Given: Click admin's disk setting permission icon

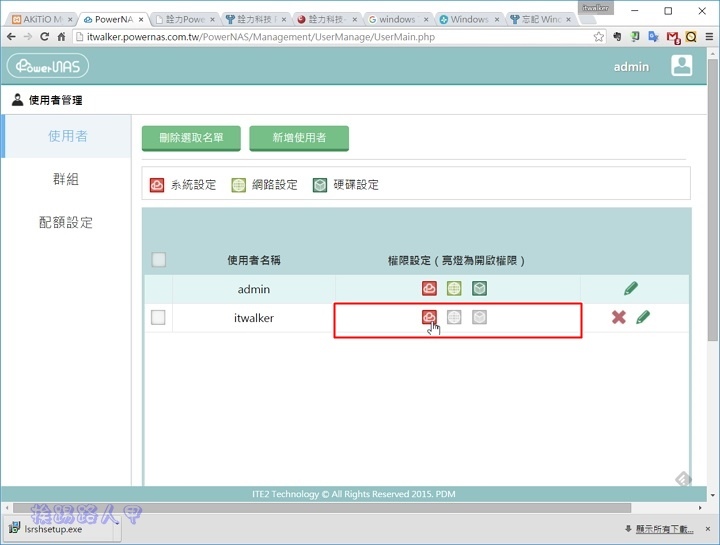Looking at the screenshot, I should (x=479, y=289).
